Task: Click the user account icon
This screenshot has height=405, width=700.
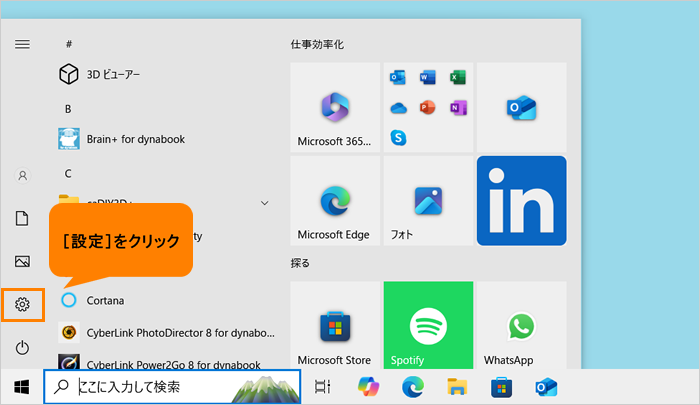Action: [22, 175]
